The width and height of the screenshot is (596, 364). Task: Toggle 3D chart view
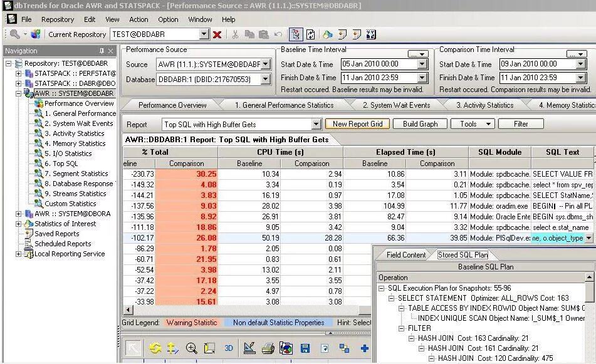click(229, 348)
